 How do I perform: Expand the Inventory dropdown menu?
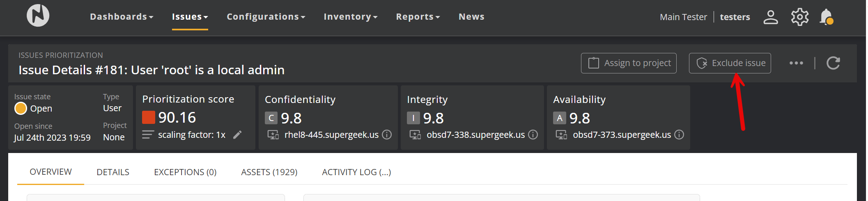coord(350,17)
